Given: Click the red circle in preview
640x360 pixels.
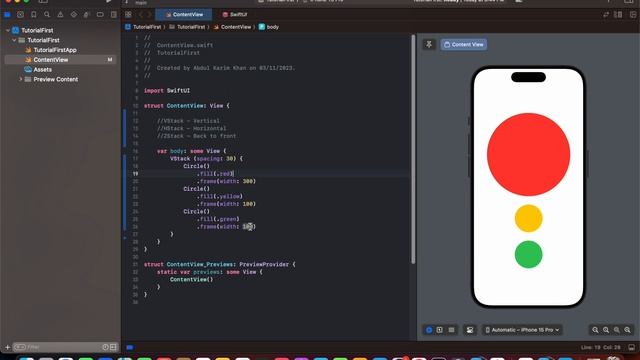Looking at the screenshot, I should [528, 155].
